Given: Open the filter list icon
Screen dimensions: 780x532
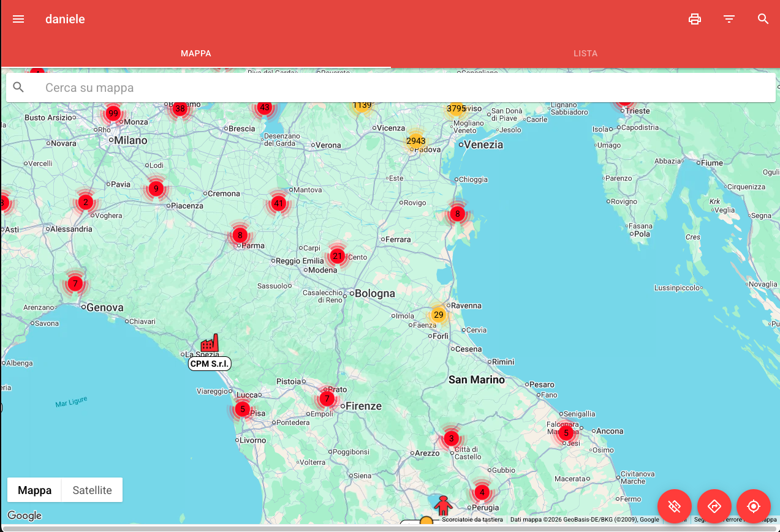Looking at the screenshot, I should (x=729, y=19).
